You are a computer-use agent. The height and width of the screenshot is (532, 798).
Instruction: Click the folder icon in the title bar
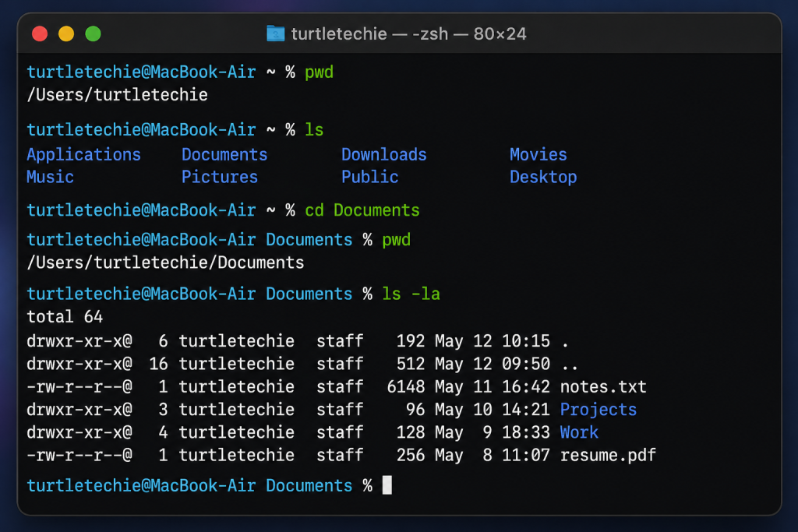tap(275, 33)
